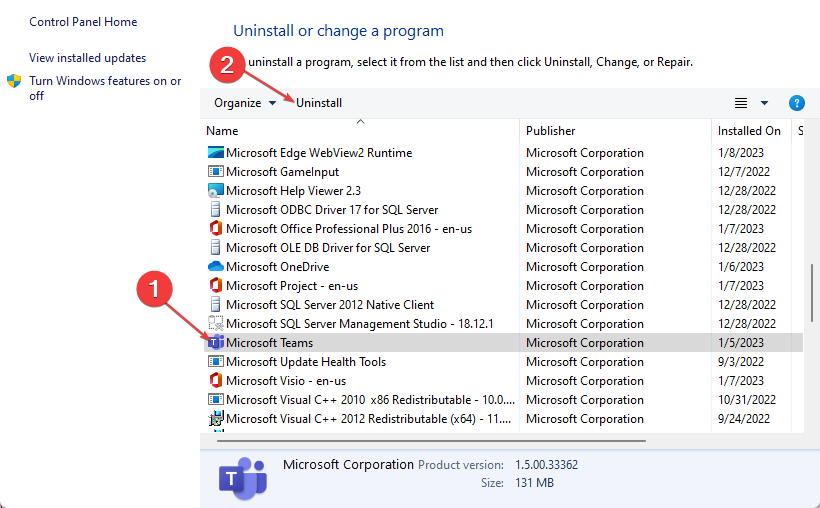Click Microsoft Corporation publisher in OneDrive row

pyautogui.click(x=585, y=267)
